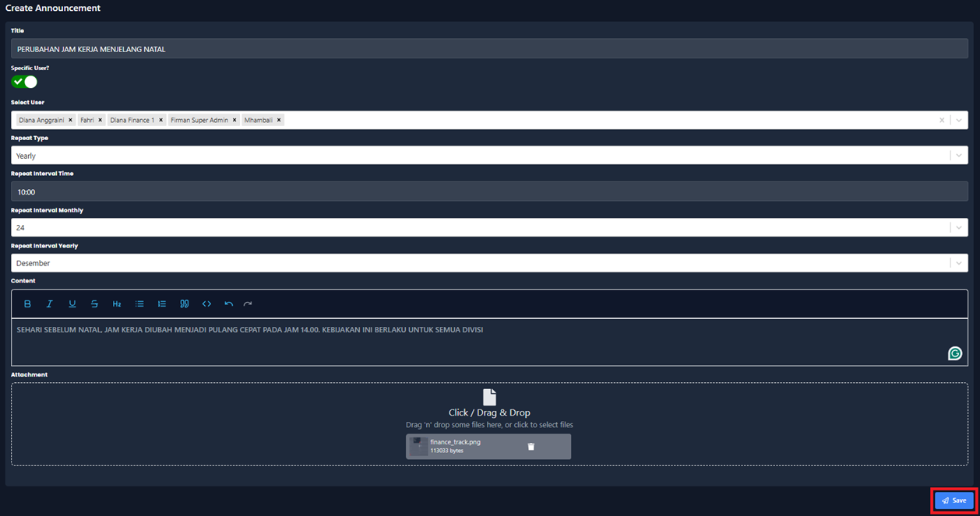Open the Grammarly icon in content box
980x516 pixels.
coord(954,353)
